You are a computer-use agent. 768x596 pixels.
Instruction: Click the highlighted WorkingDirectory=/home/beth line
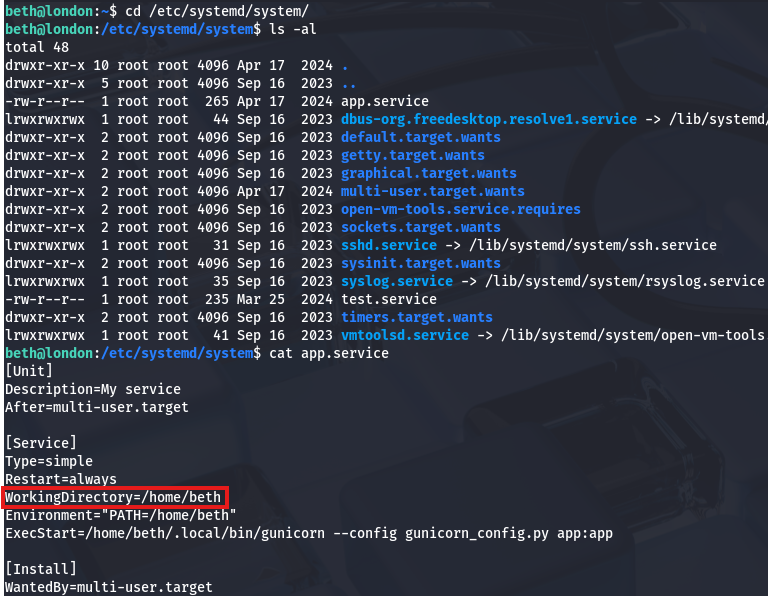116,497
